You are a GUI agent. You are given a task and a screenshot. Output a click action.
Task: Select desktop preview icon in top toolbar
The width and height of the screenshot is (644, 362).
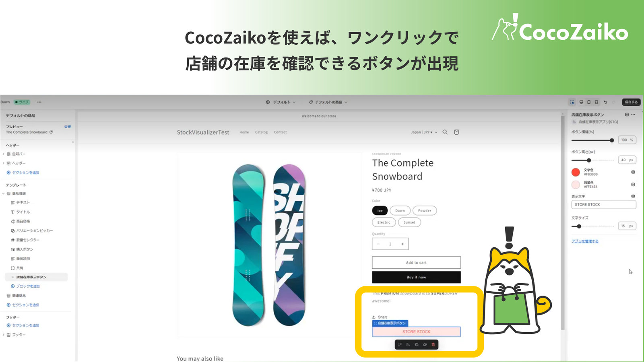[581, 102]
